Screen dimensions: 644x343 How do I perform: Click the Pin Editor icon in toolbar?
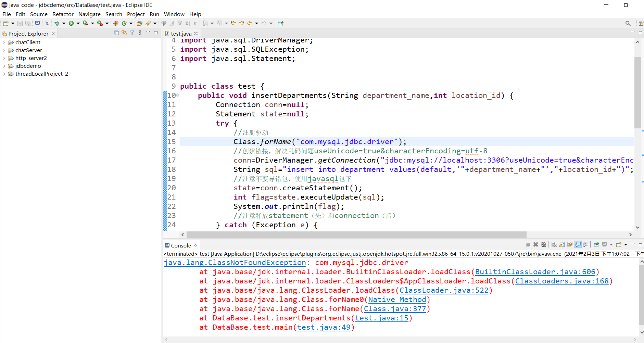281,23
